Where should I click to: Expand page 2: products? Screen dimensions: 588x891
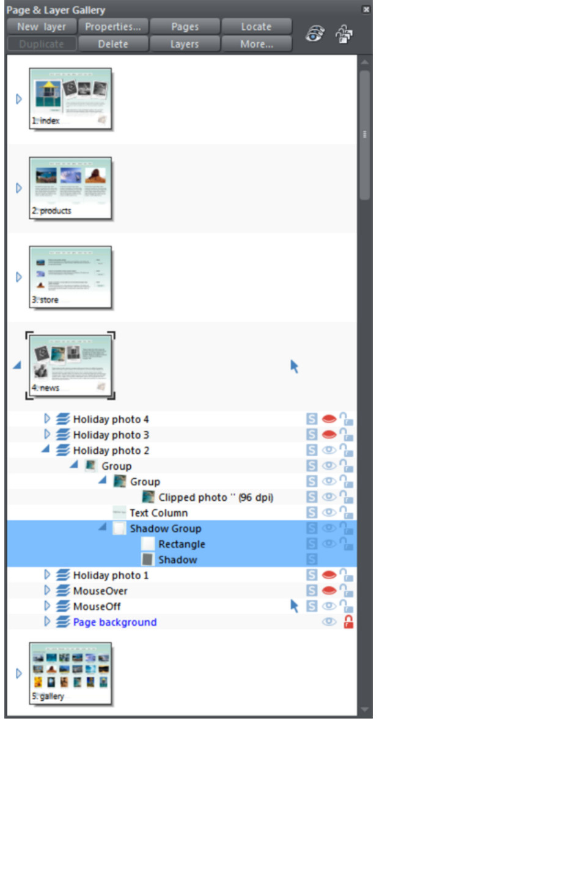click(x=18, y=188)
